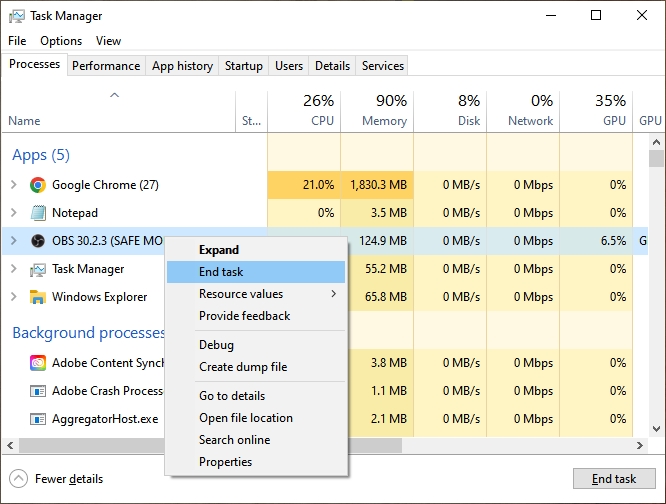Click the vertical scrollbar up arrow

coord(656,142)
